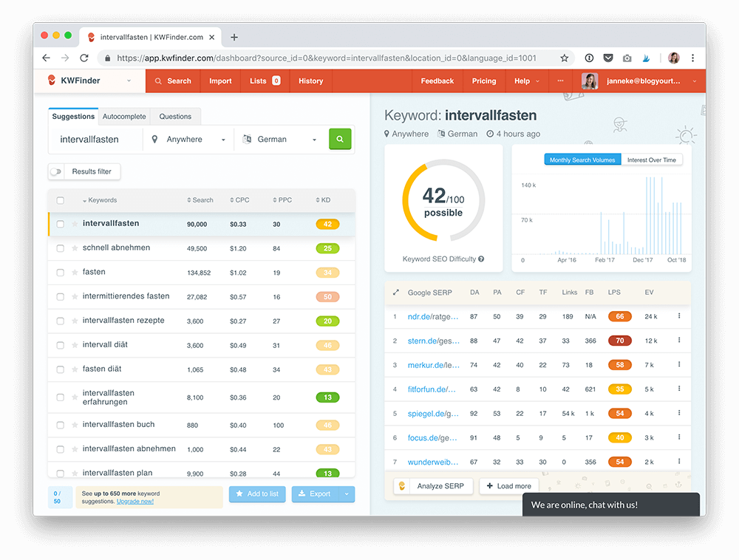Check the select-all keywords checkbox
739x560 pixels.
click(61, 200)
